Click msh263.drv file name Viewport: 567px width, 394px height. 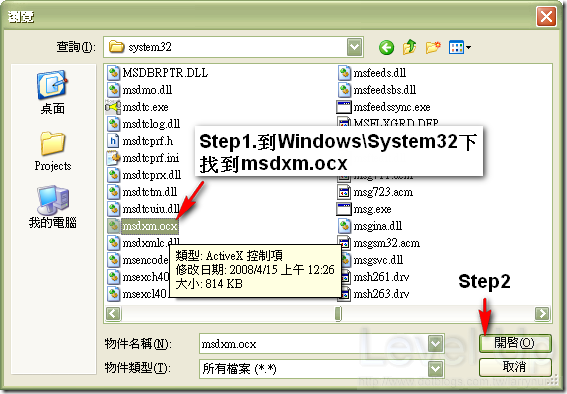(x=381, y=294)
